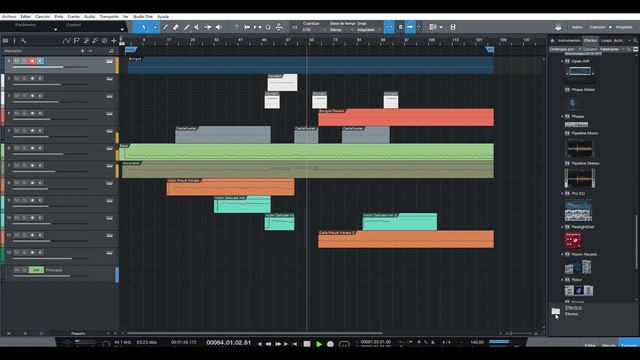Open the Cuantizar value dropdown
This screenshot has height=360, width=640.
pos(314,30)
